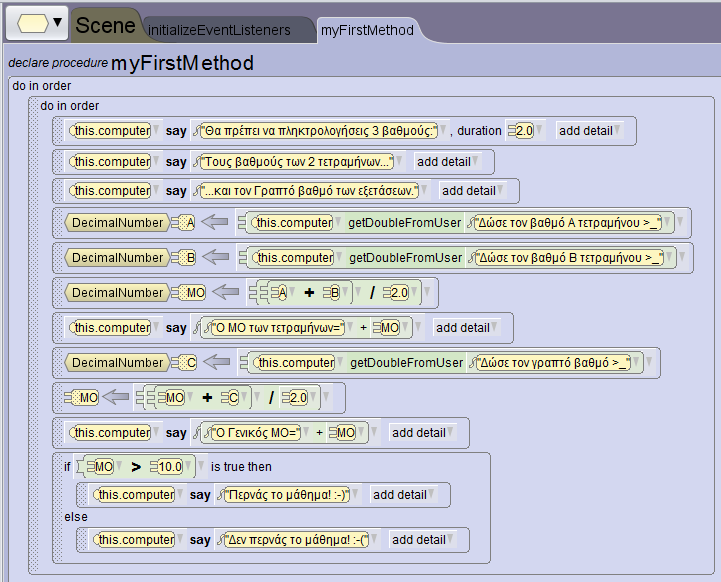Click the 'Δώσε τον βαθμό Α τετραμήνου >_' string

[568, 223]
